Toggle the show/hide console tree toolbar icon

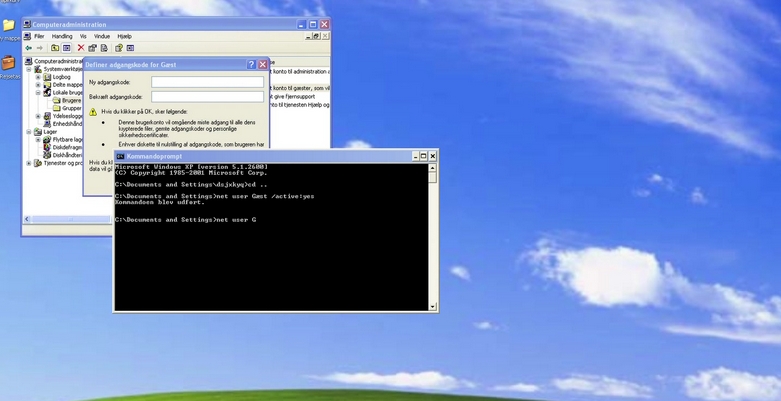coord(66,48)
